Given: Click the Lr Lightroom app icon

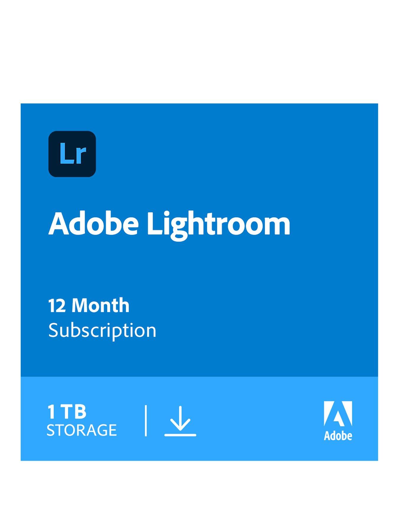Looking at the screenshot, I should (x=72, y=154).
